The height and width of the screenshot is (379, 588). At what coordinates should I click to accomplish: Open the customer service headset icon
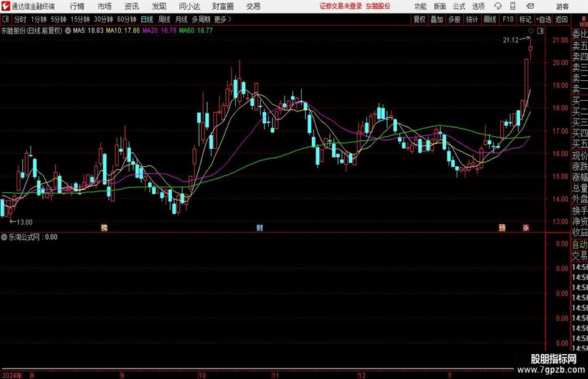tap(498, 6)
